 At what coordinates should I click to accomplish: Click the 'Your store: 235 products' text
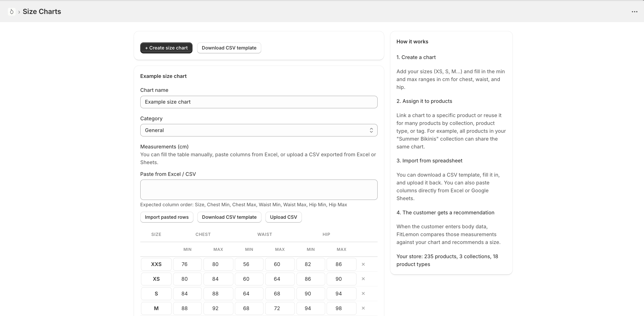(x=447, y=260)
